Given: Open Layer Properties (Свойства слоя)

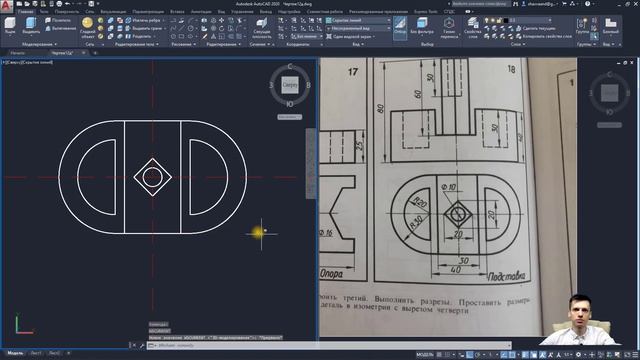Looking at the screenshot, I should click(473, 28).
